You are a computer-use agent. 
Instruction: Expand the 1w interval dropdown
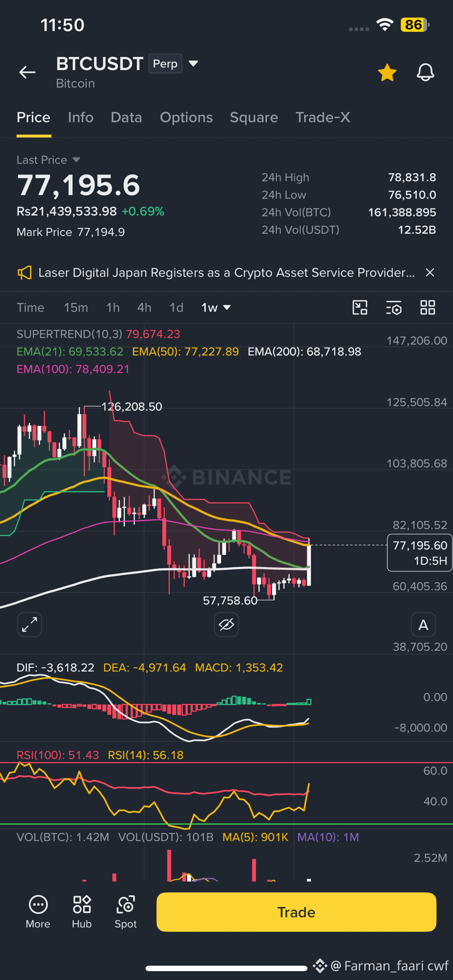216,307
